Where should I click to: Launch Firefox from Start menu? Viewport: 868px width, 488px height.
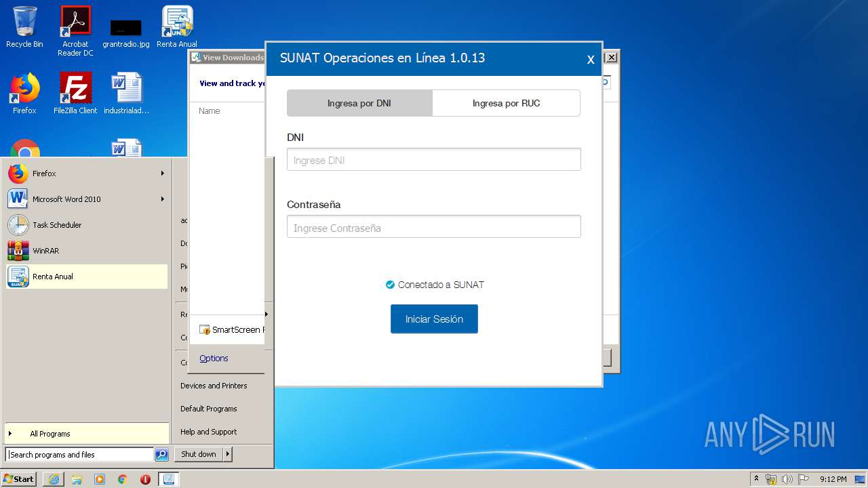pyautogui.click(x=87, y=174)
